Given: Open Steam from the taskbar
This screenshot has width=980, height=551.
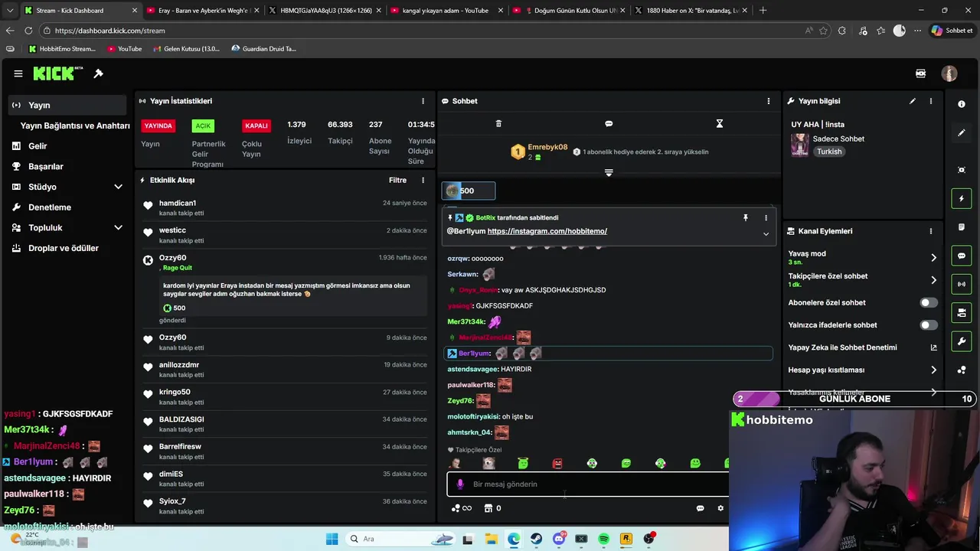Looking at the screenshot, I should pyautogui.click(x=536, y=539).
